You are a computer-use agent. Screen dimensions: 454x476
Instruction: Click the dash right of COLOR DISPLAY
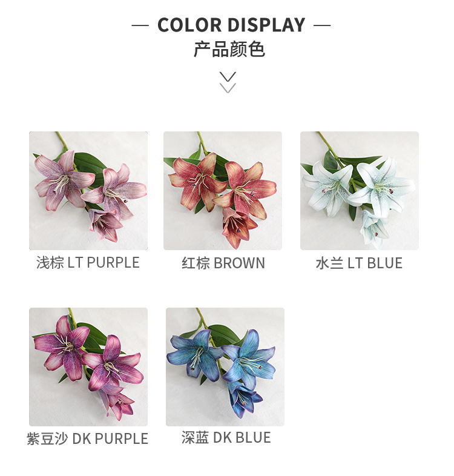point(322,25)
